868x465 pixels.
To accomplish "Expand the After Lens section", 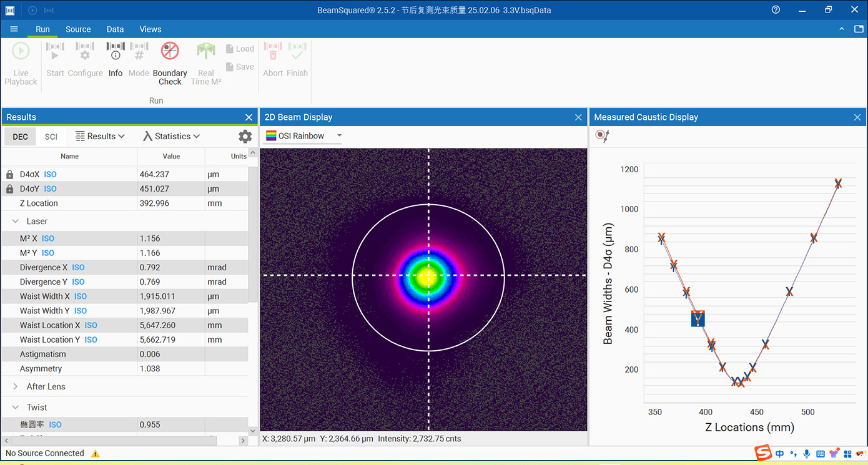I will pos(16,387).
